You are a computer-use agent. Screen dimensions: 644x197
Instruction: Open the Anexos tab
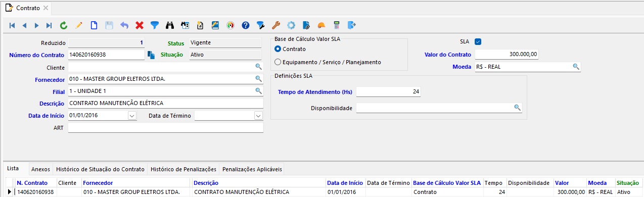point(40,169)
